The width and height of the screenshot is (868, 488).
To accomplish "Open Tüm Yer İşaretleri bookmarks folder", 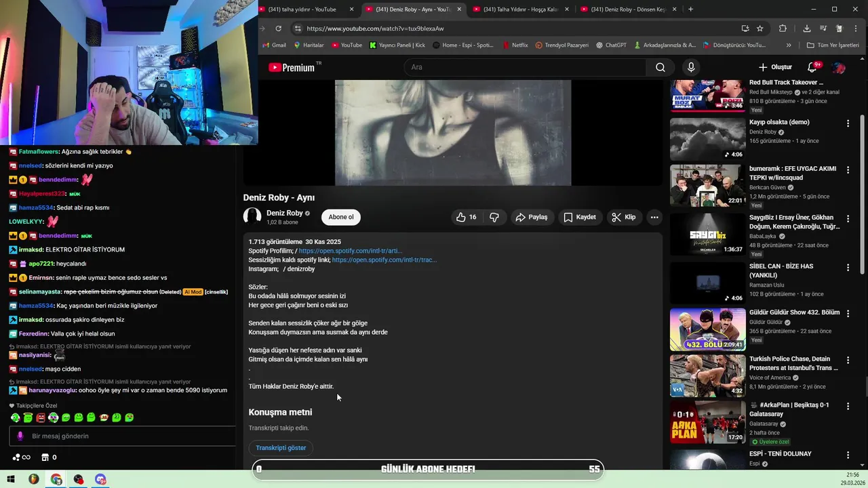I will pos(833,45).
